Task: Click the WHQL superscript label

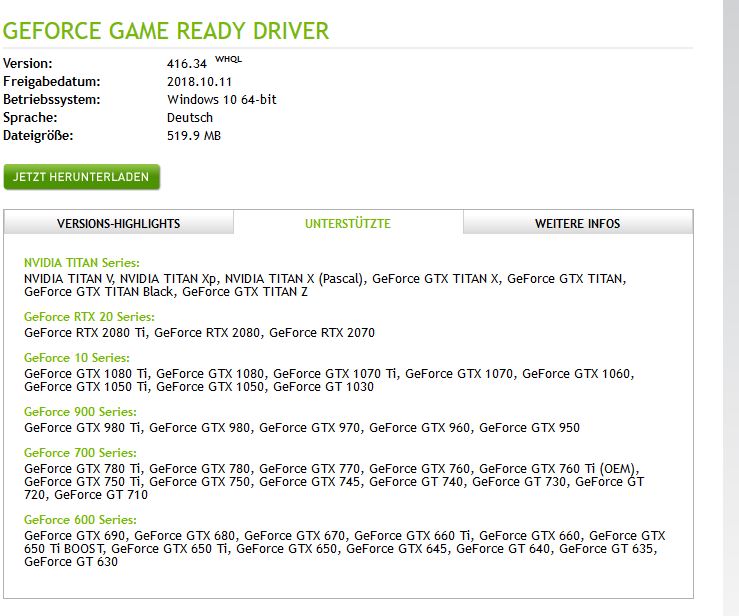Action: point(229,59)
